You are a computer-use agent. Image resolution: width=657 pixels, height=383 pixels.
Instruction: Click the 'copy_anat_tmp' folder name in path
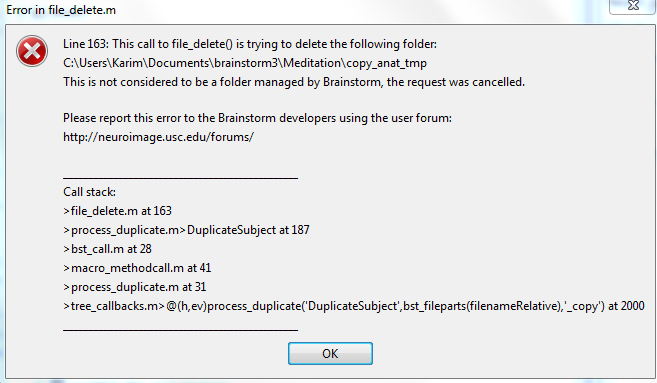click(x=387, y=63)
